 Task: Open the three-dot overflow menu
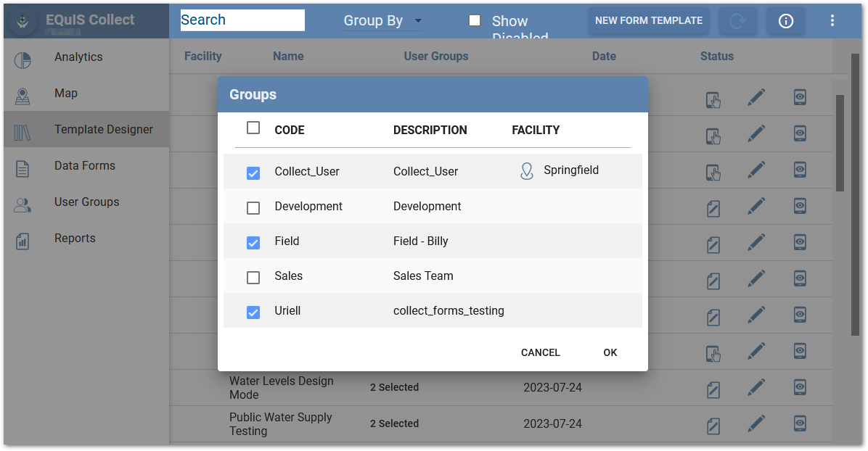832,20
